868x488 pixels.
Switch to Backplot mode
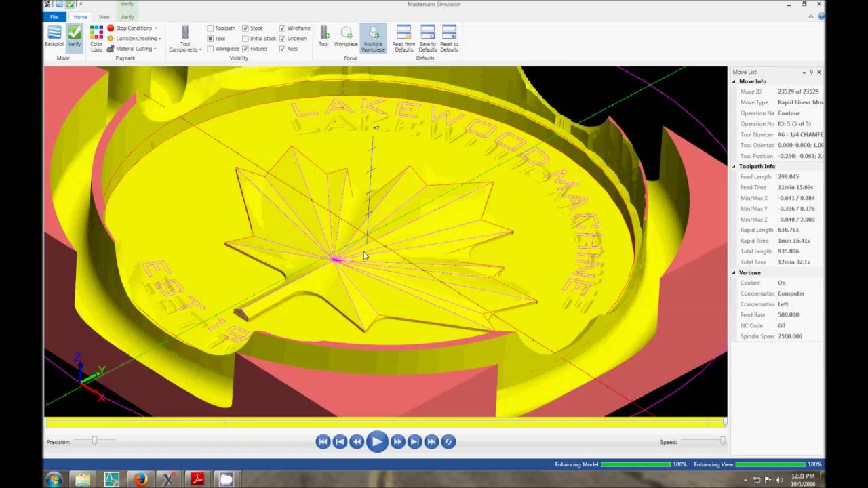(54, 37)
